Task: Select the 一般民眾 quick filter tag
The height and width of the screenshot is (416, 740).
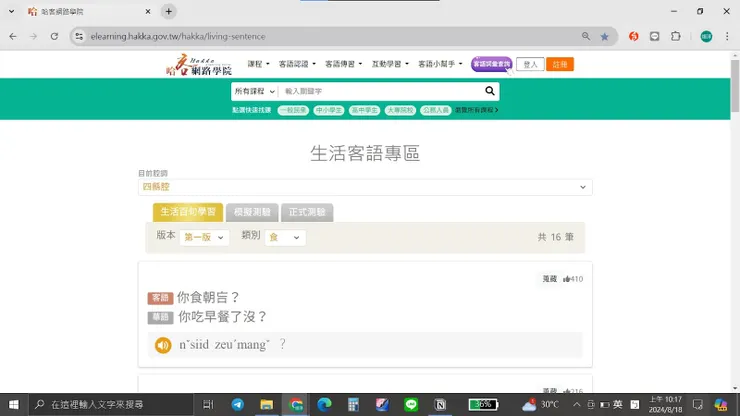Action: (x=293, y=110)
